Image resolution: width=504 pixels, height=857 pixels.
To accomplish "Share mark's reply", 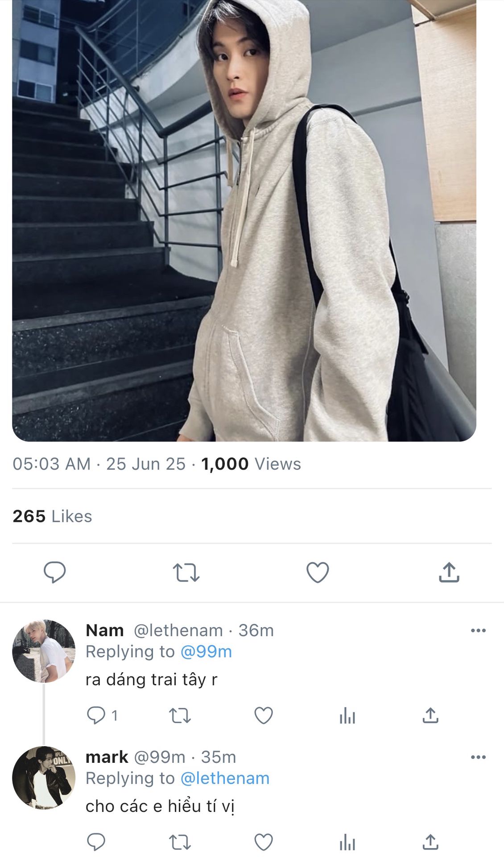I will 430,842.
